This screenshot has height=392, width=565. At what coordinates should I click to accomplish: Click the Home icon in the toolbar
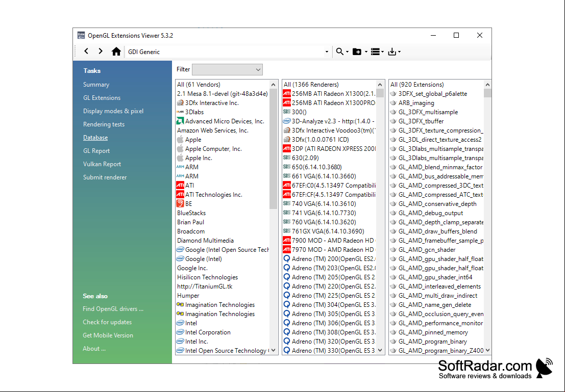pos(116,51)
